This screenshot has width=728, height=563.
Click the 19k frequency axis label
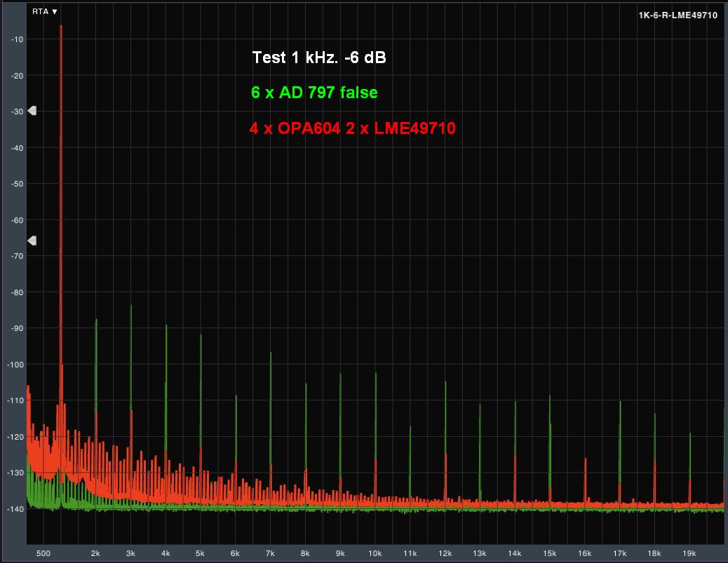point(689,553)
